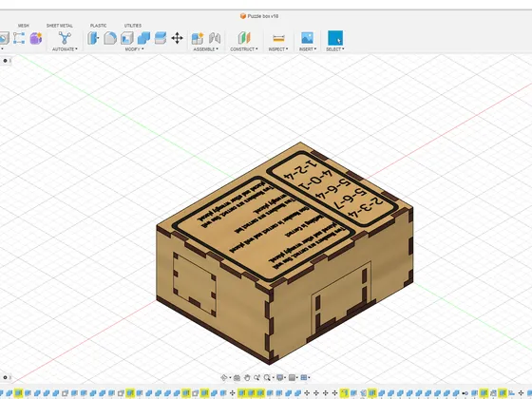Click the Insert image icon
This screenshot has height=399, width=532.
pyautogui.click(x=308, y=38)
